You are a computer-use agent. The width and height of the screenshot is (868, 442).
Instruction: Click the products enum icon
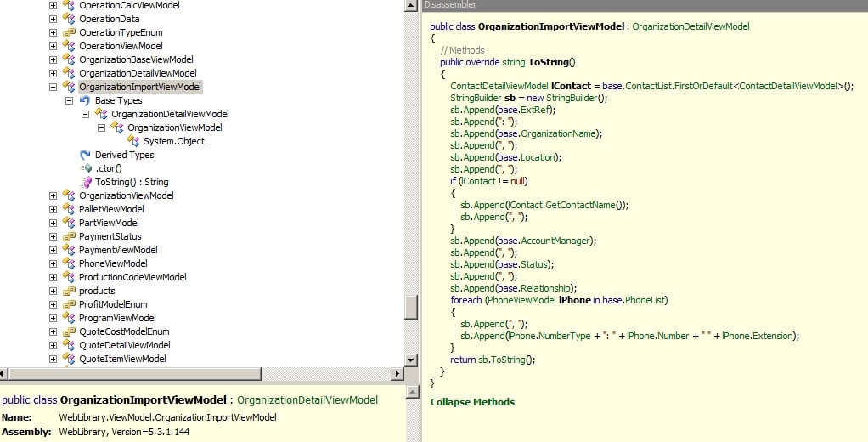pos(69,291)
